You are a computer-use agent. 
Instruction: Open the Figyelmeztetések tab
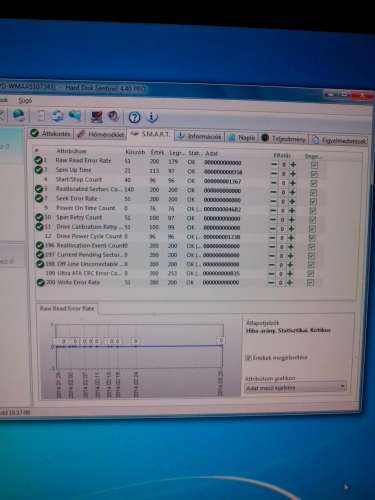point(339,140)
